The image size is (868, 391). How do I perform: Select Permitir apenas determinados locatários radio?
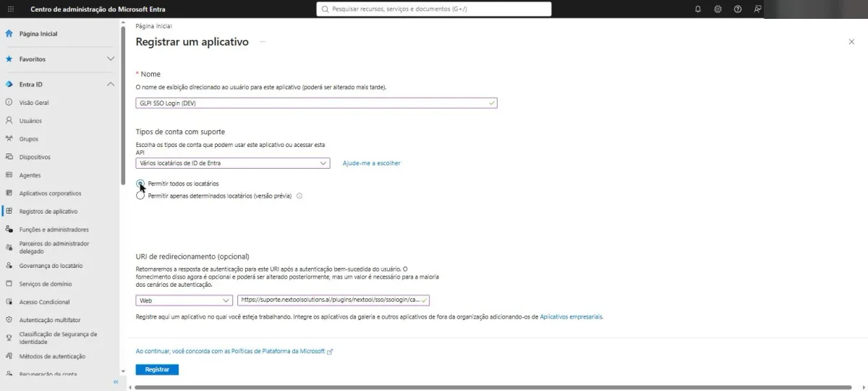tap(140, 195)
